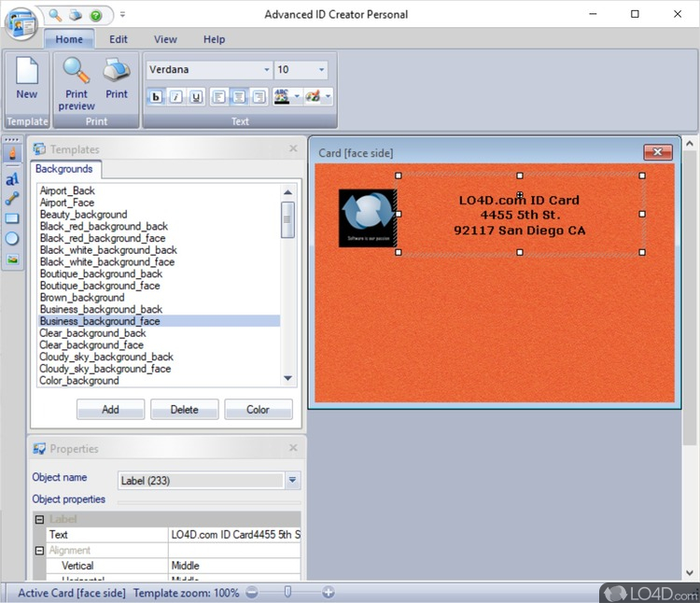Select Beauty_background in the list
Image resolution: width=700 pixels, height=603 pixels.
(83, 215)
